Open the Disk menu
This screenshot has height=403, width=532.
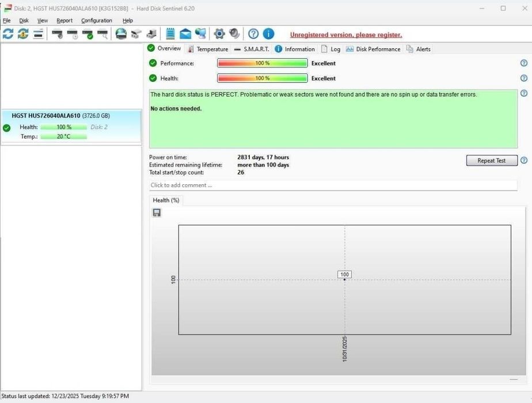tap(24, 20)
